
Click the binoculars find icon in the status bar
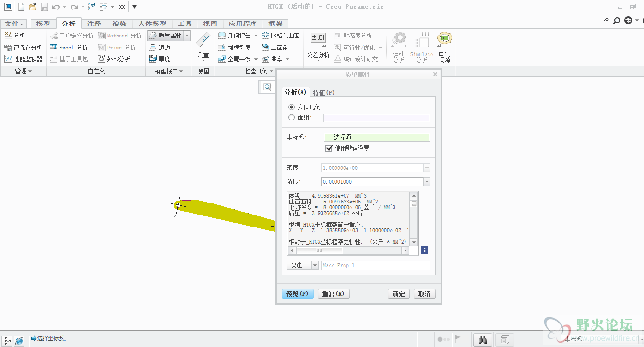pos(483,340)
